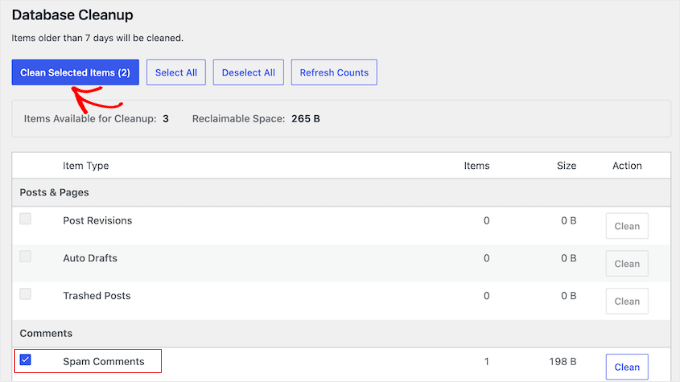Check the Post Revisions checkbox
Viewport: 680px width, 382px height.
pyautogui.click(x=25, y=219)
